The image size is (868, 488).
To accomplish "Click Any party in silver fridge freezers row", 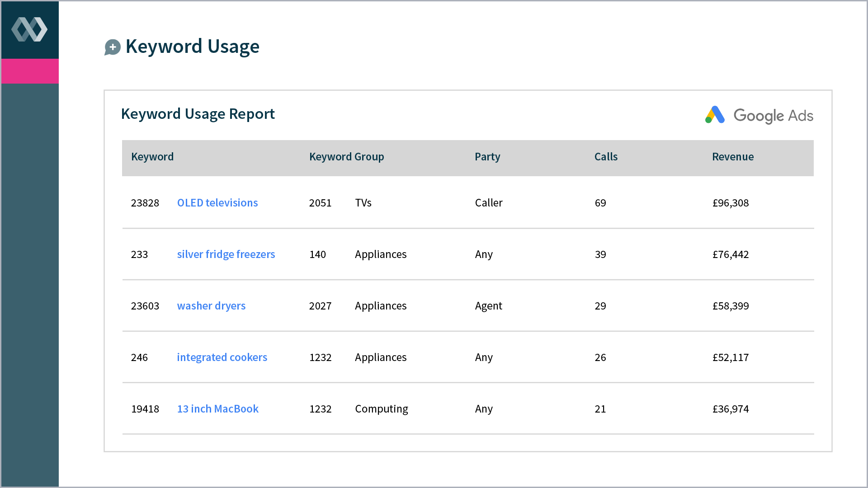I will click(484, 254).
